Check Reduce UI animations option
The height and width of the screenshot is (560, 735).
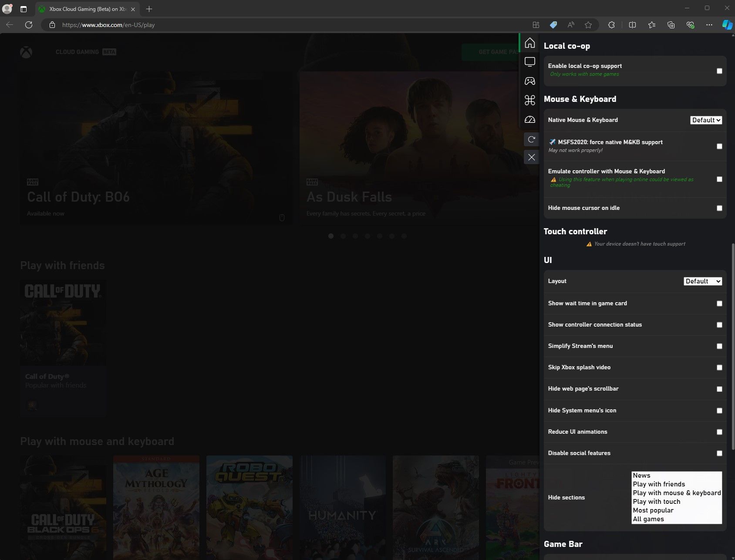pos(719,432)
